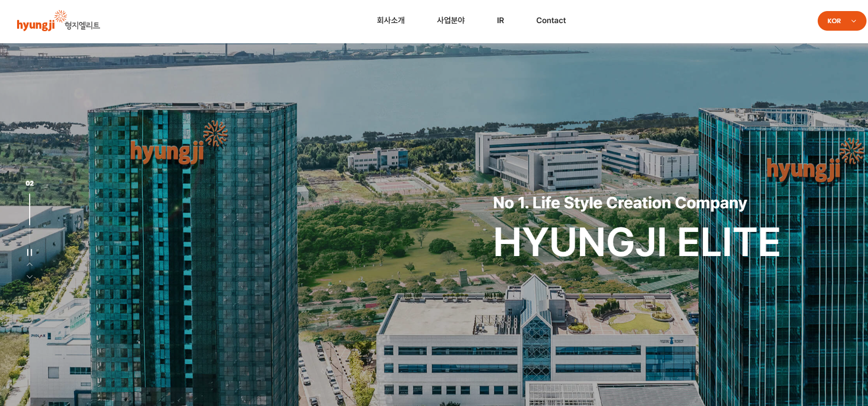The width and height of the screenshot is (868, 406).
Task: Click the slide progress bar under 02
Action: coord(30,210)
